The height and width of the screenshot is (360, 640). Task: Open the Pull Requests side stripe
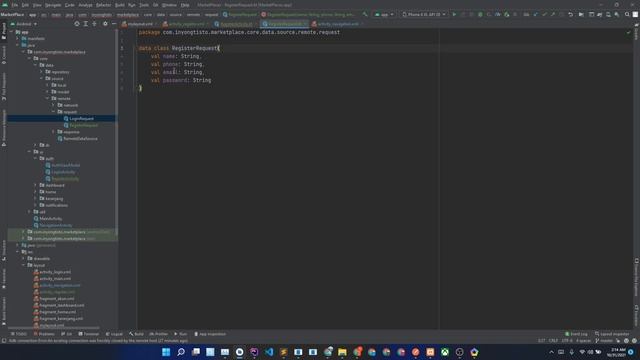click(4, 87)
